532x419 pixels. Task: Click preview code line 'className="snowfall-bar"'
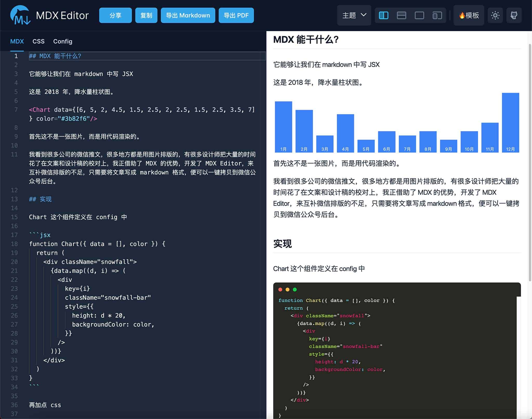tap(345, 346)
